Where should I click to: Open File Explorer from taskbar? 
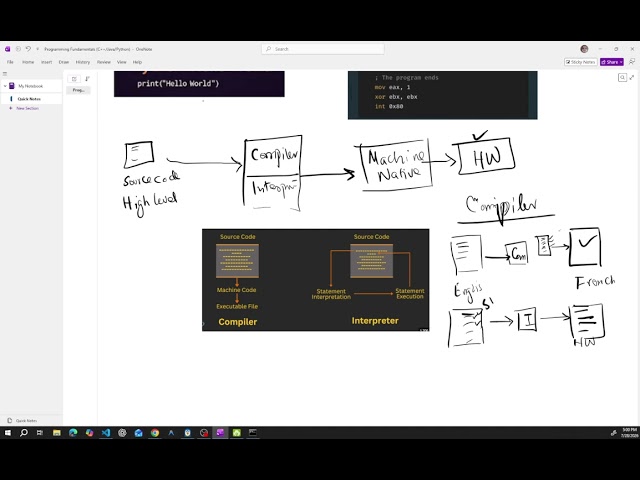tap(57, 433)
